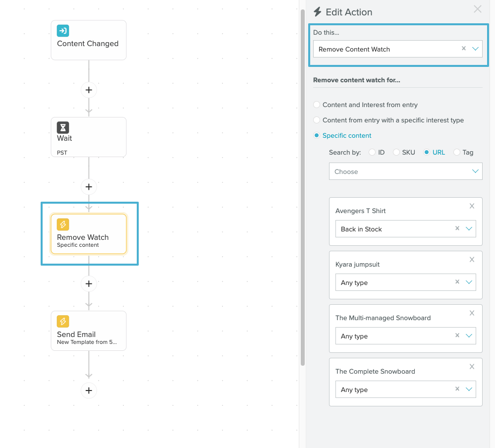Select Content and Interest from entry

point(317,105)
